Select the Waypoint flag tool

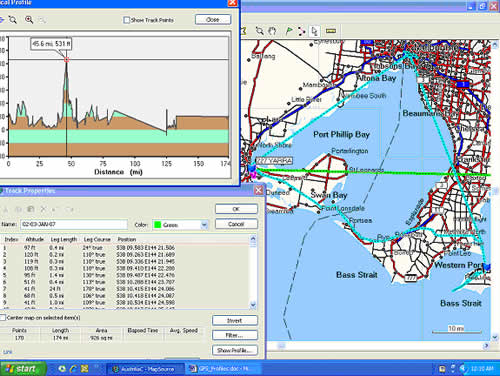coord(289,31)
